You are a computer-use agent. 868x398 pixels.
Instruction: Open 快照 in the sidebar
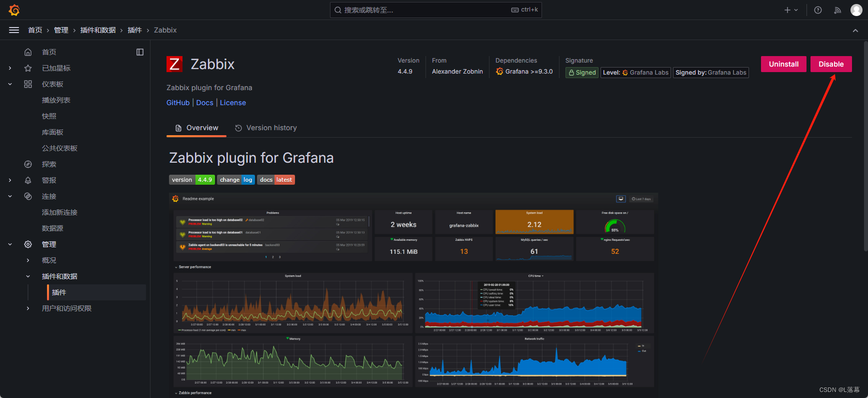click(49, 116)
